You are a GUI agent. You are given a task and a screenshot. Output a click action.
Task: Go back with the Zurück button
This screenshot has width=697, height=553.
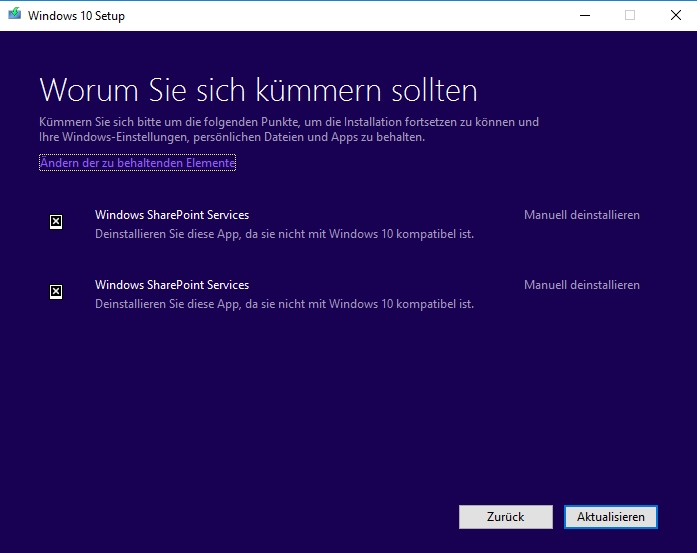[505, 517]
